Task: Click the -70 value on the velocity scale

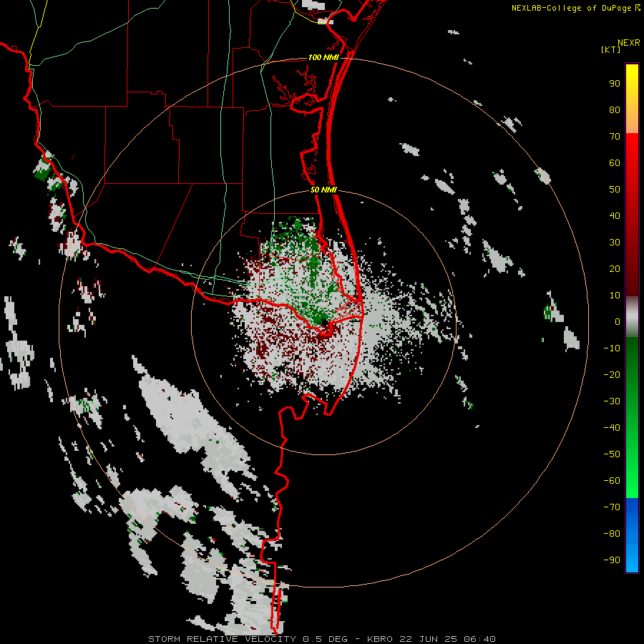Action: pyautogui.click(x=612, y=507)
